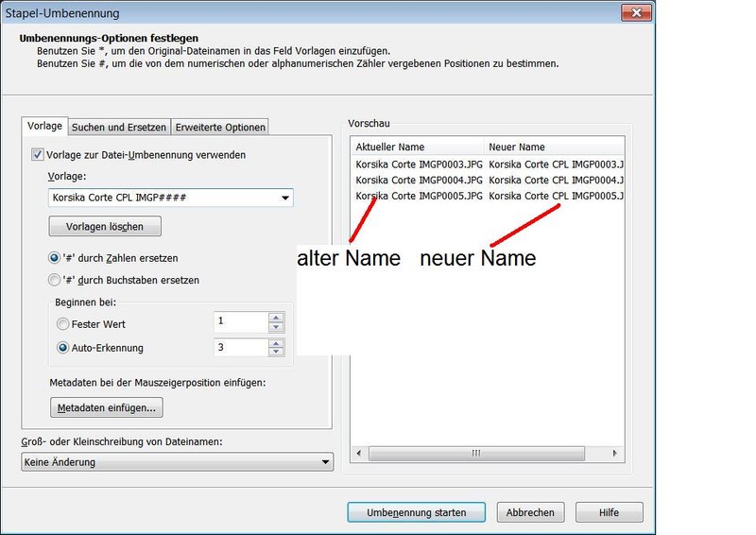Select '#' durch Zahlen ersetzen option
Viewport: 756px width, 535px height.
click(x=55, y=258)
